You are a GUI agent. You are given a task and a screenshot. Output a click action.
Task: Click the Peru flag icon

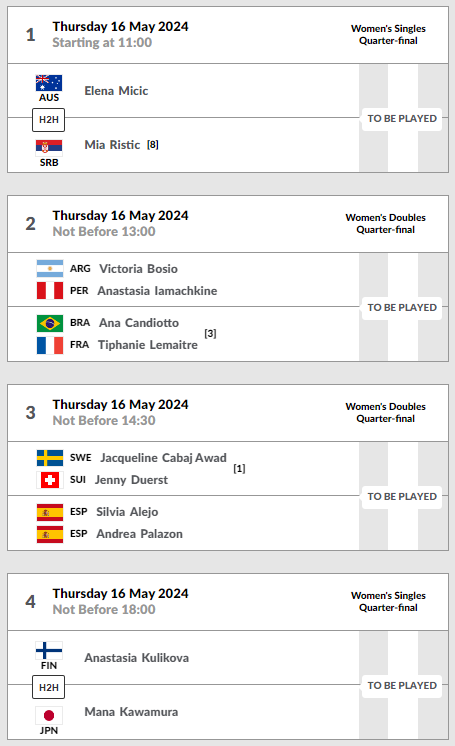tap(50, 291)
